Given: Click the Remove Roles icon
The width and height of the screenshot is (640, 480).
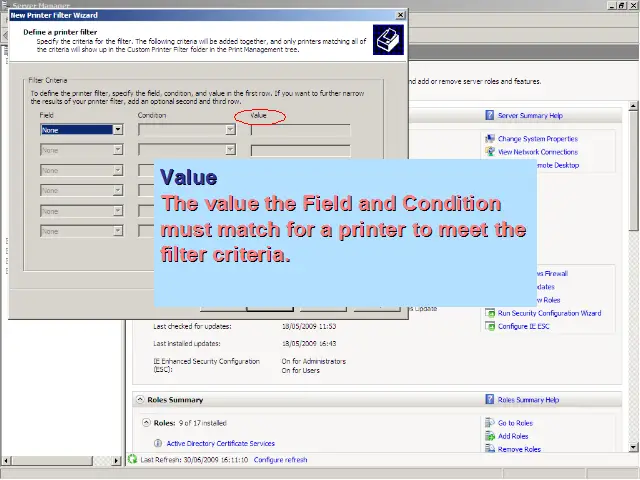Looking at the screenshot, I should click(490, 449).
